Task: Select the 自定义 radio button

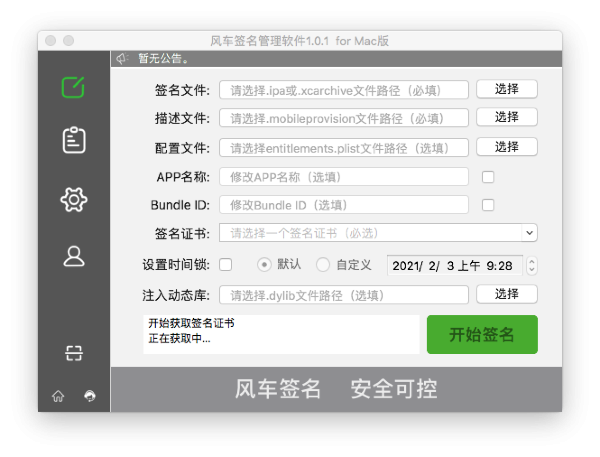Action: [x=323, y=264]
